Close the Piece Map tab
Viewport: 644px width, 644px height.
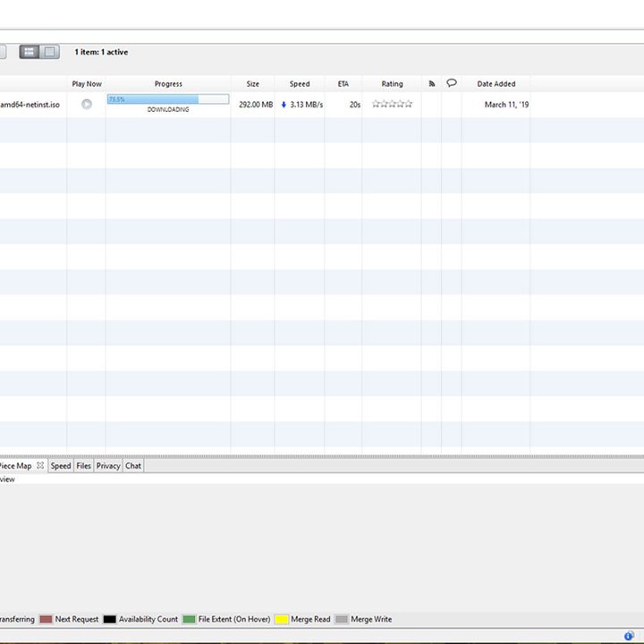(40, 465)
